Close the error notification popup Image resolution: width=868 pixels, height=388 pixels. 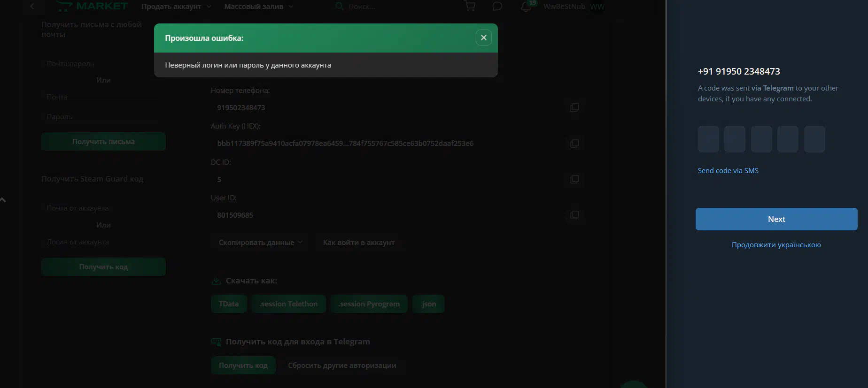pyautogui.click(x=483, y=38)
